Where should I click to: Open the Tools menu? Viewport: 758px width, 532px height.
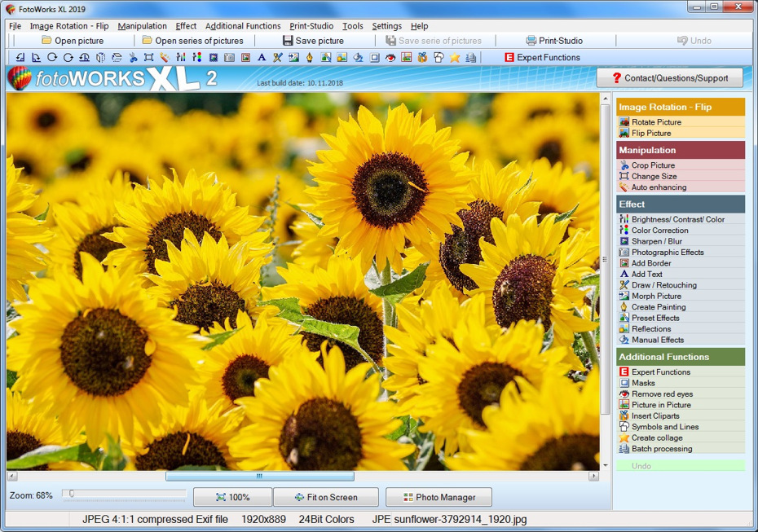[x=353, y=26]
